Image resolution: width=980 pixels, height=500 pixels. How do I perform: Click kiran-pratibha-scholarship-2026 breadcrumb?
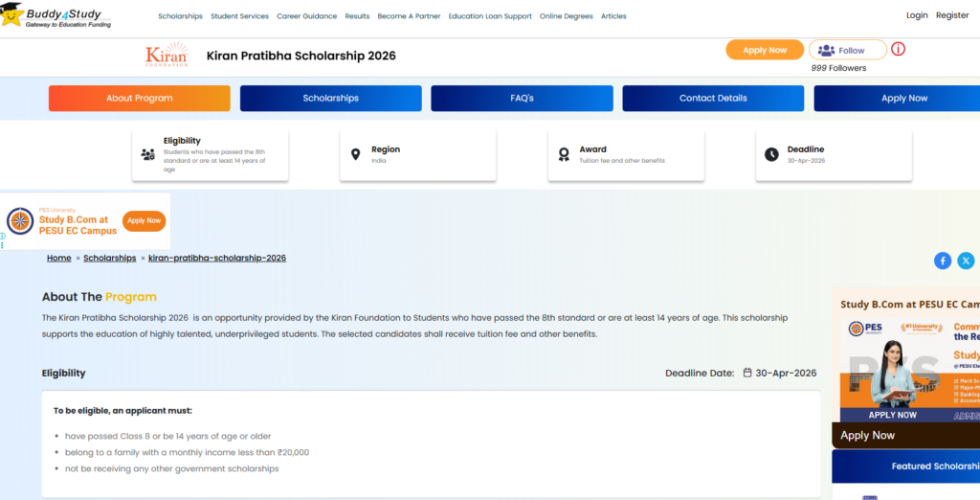(x=217, y=258)
